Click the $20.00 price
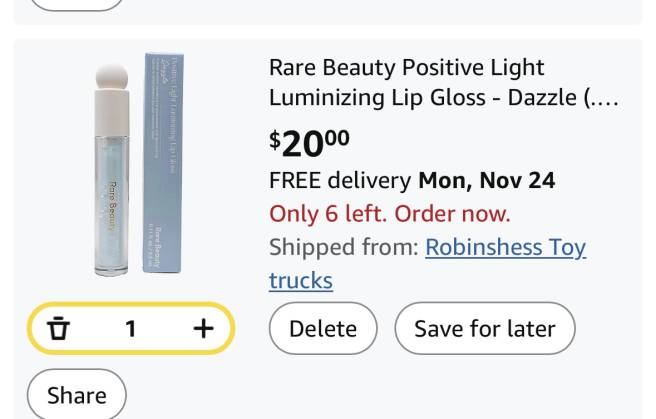The height and width of the screenshot is (419, 656). [309, 143]
